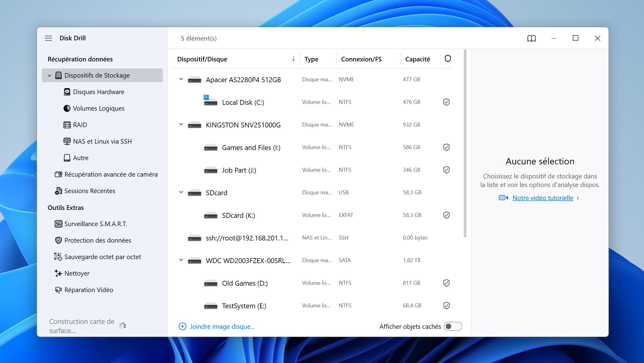Collapse Dispositifs de Stockage tree
The width and height of the screenshot is (644, 363).
click(49, 75)
